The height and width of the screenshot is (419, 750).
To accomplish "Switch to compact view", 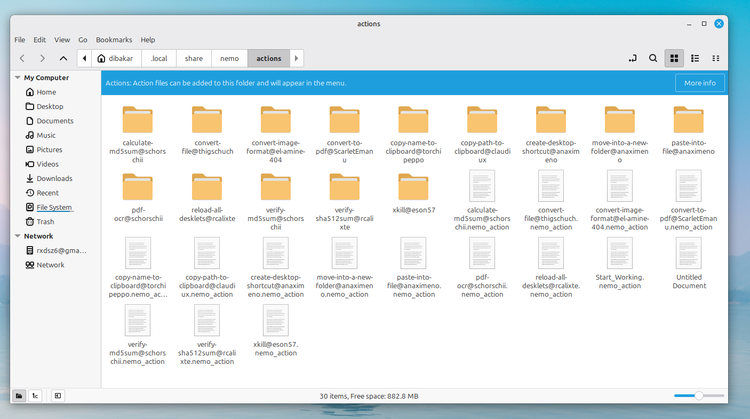I will click(x=716, y=58).
